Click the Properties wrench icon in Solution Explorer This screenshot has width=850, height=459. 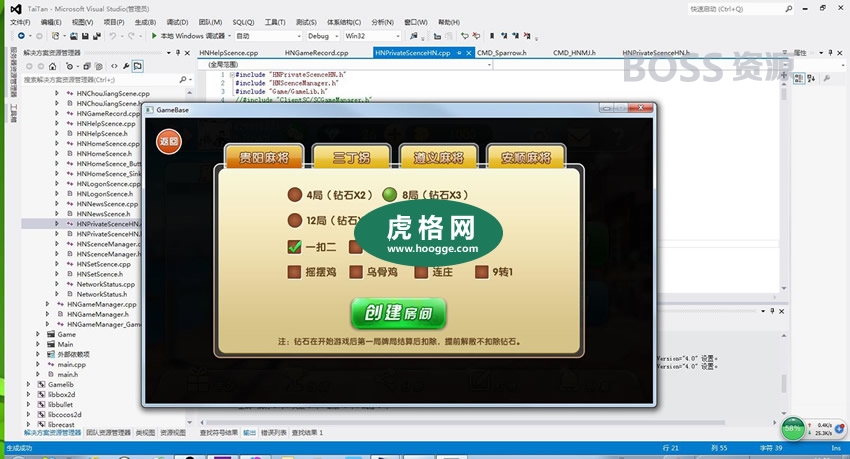pyautogui.click(x=126, y=66)
